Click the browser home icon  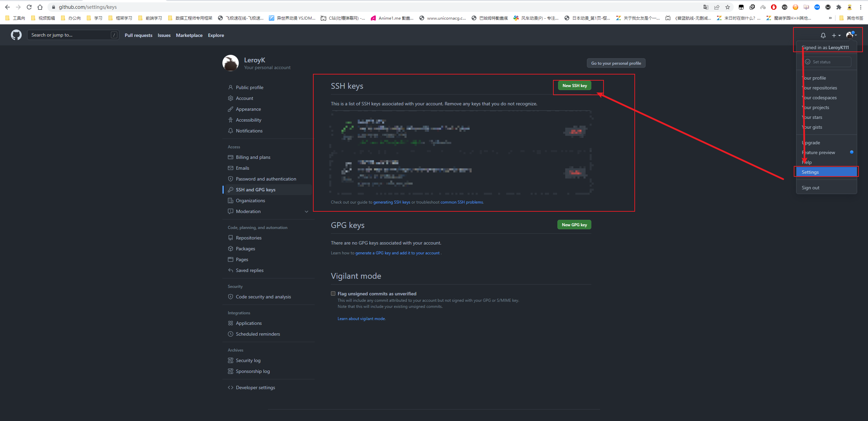[40, 7]
